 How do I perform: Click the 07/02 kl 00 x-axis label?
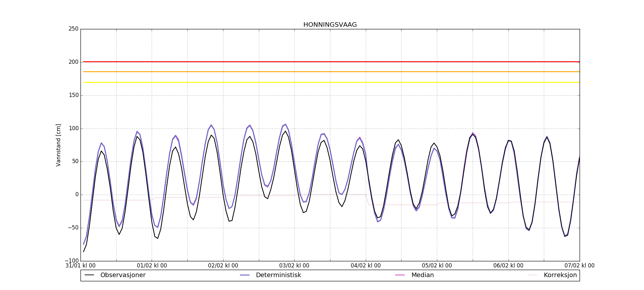click(579, 266)
